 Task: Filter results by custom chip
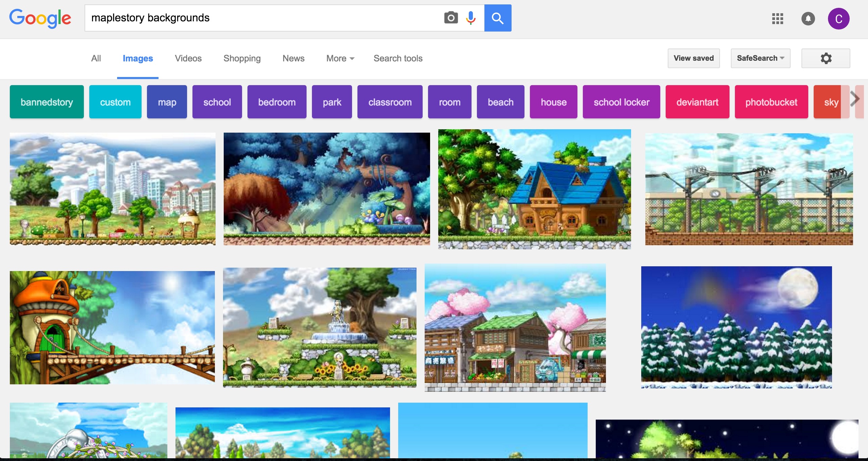tap(115, 102)
